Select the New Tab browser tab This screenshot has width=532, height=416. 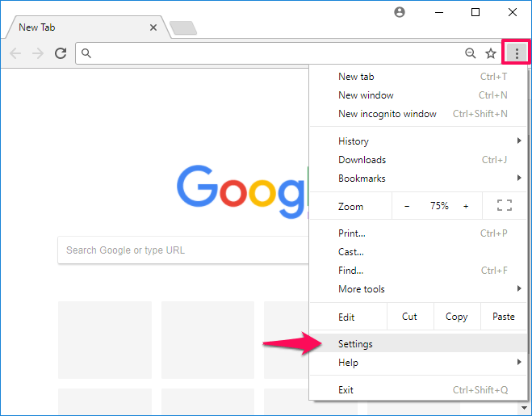[x=86, y=27]
